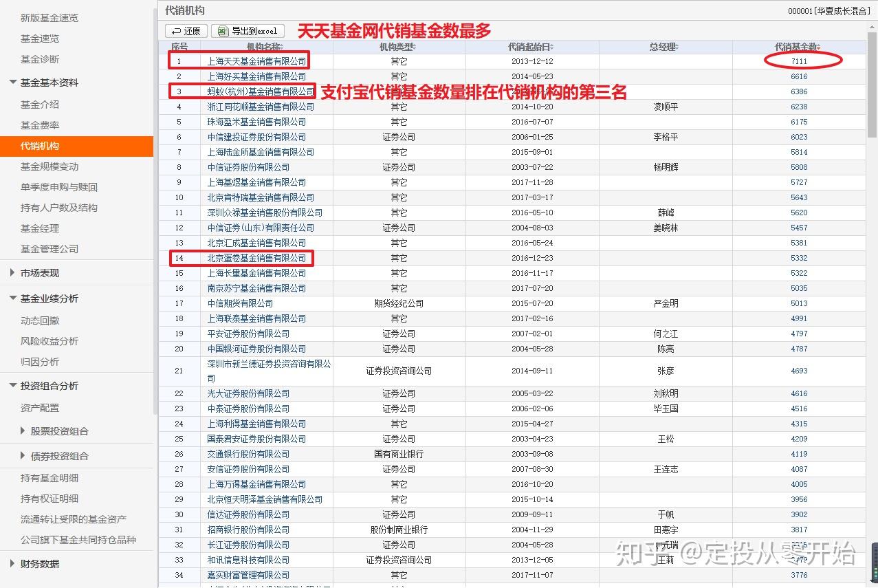This screenshot has height=588, width=878.
Task: Select the highlighted 代销机构 menu item
Action: [x=76, y=146]
